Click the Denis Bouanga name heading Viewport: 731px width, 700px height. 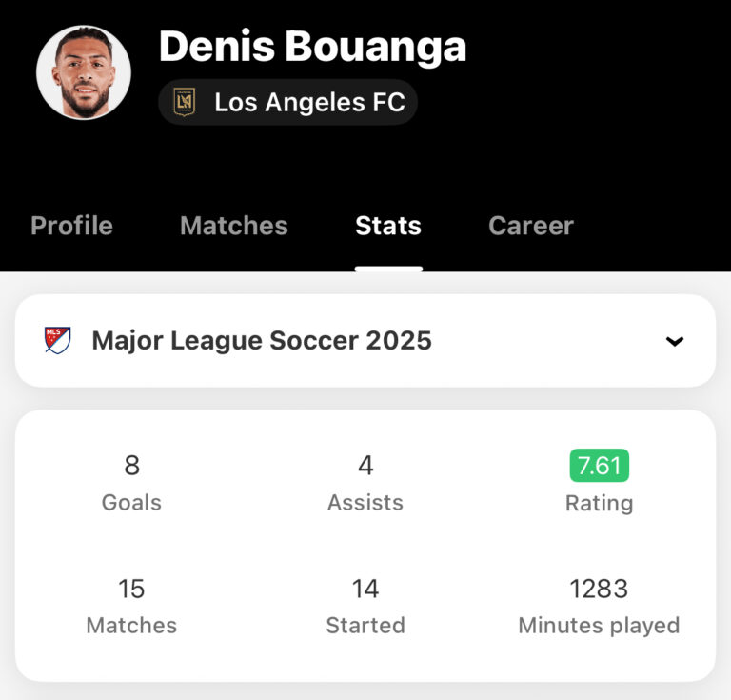[312, 47]
